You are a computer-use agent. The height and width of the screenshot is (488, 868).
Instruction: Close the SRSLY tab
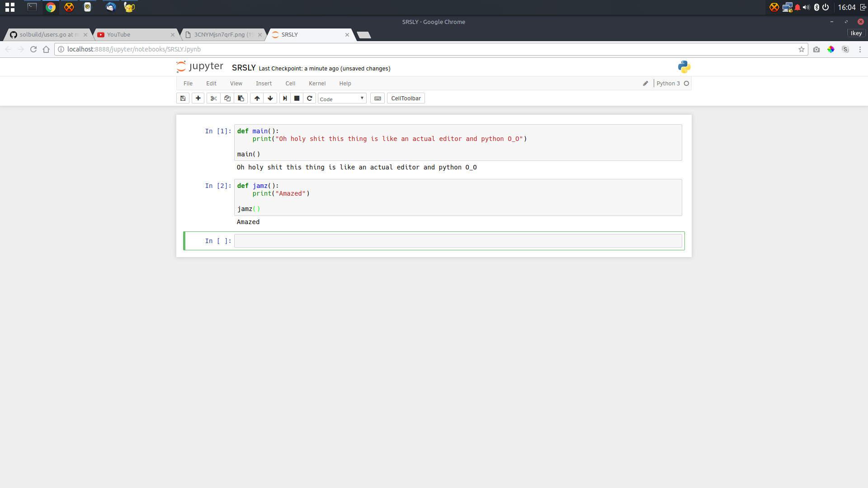click(347, 35)
